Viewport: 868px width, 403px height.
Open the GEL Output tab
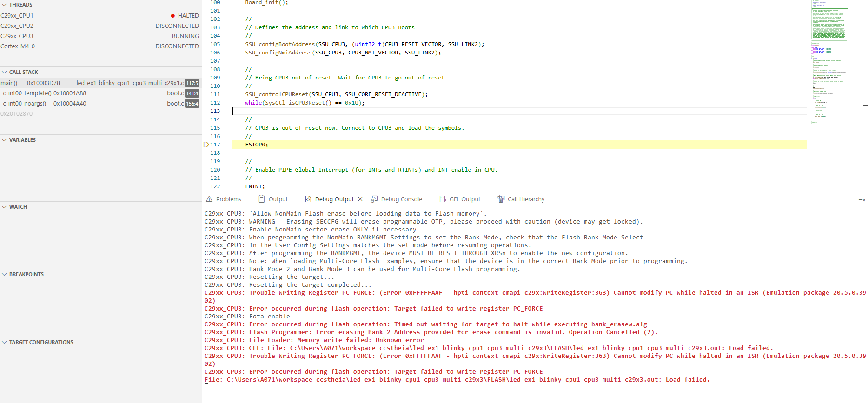point(460,199)
